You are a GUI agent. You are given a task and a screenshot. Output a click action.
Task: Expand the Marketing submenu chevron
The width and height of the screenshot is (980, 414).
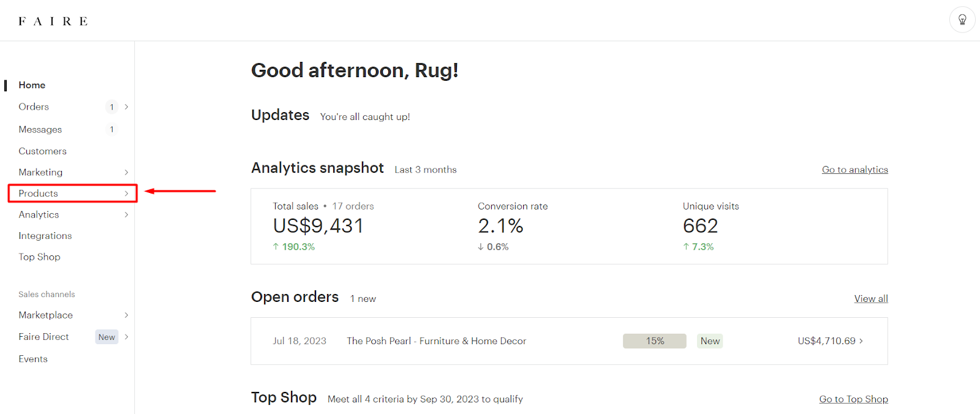[126, 172]
